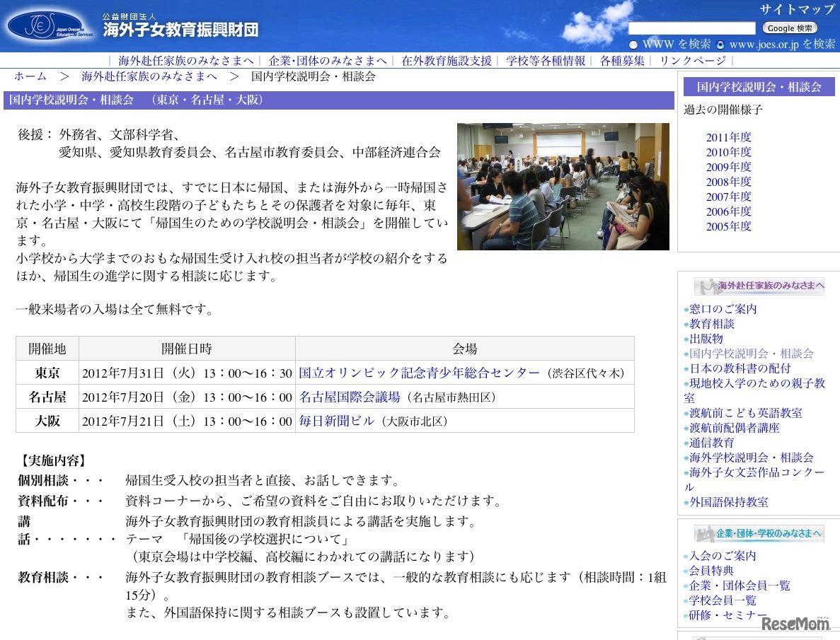Open the 海外赴任家族のみなさまへ navigation menu
840x640 pixels.
184,61
